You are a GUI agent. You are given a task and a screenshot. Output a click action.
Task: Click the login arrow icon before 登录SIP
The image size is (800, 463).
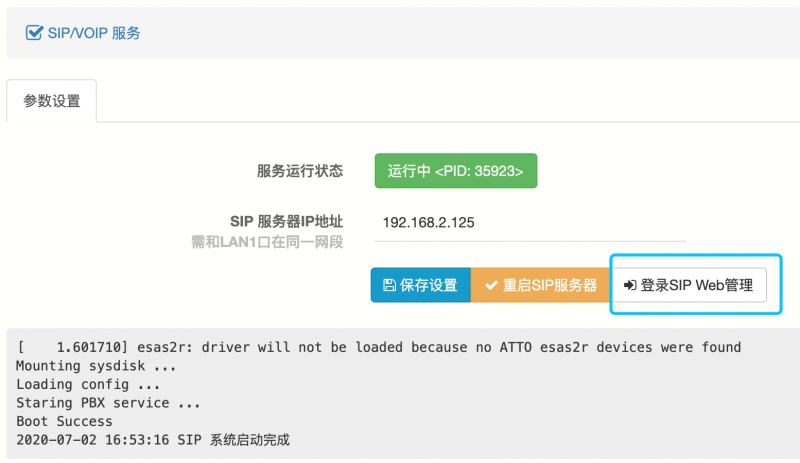pos(630,285)
